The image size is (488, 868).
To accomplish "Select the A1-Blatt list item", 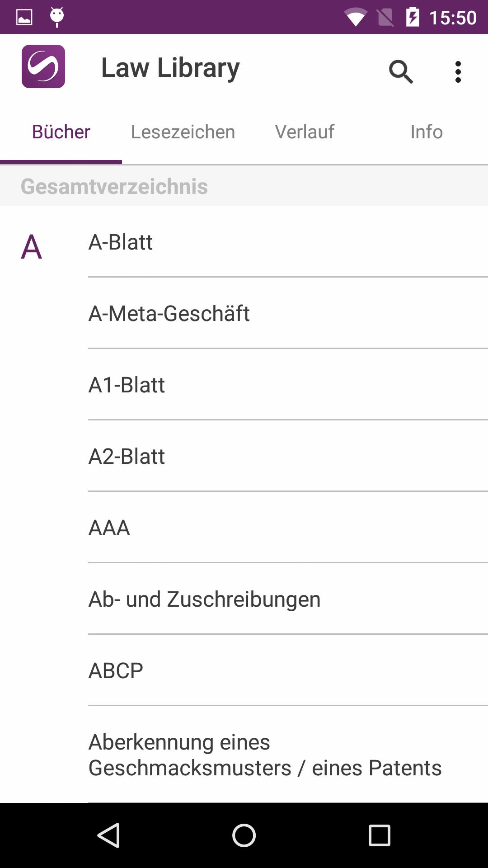I will (288, 385).
